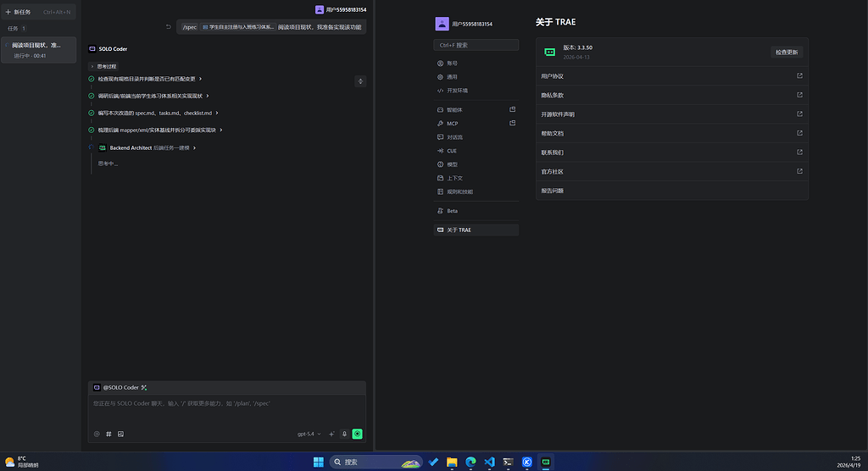868x471 pixels.
Task: Select the 阅读项目现状 task in task list
Action: [x=38, y=50]
